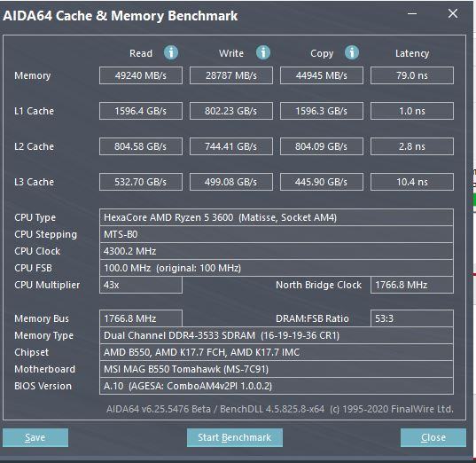Image resolution: width=476 pixels, height=463 pixels.
Task: Click L2 Cache Read value 804.58 GB/s
Action: [141, 146]
